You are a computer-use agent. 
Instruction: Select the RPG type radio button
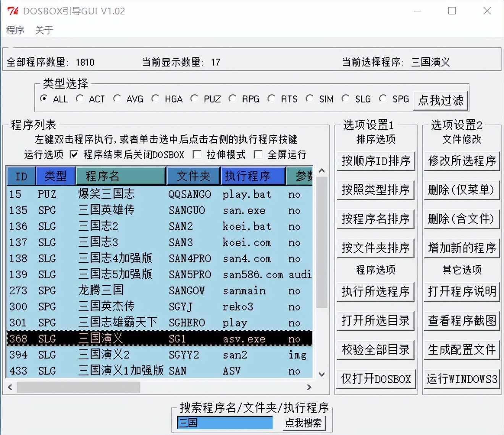(233, 99)
